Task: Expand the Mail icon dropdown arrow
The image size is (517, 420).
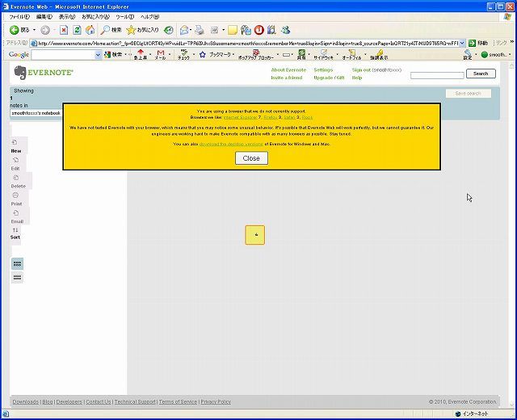Action: [x=191, y=30]
